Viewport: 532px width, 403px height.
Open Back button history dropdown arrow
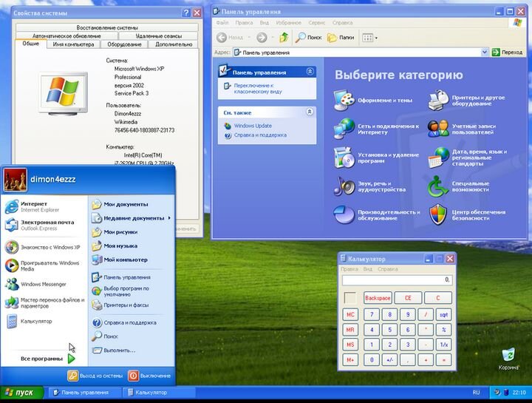click(x=250, y=38)
